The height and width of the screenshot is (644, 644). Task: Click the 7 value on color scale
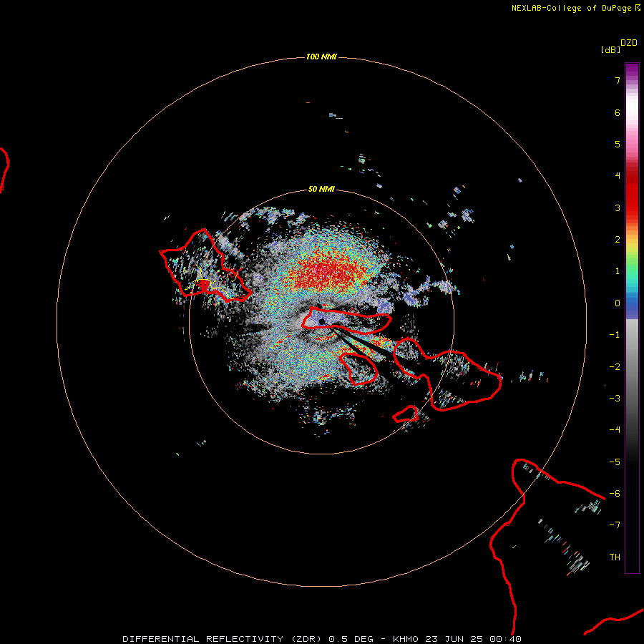point(618,80)
